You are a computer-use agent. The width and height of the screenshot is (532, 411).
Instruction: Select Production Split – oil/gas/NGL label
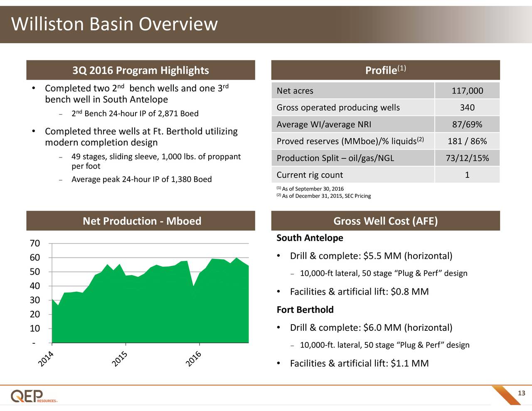335,158
